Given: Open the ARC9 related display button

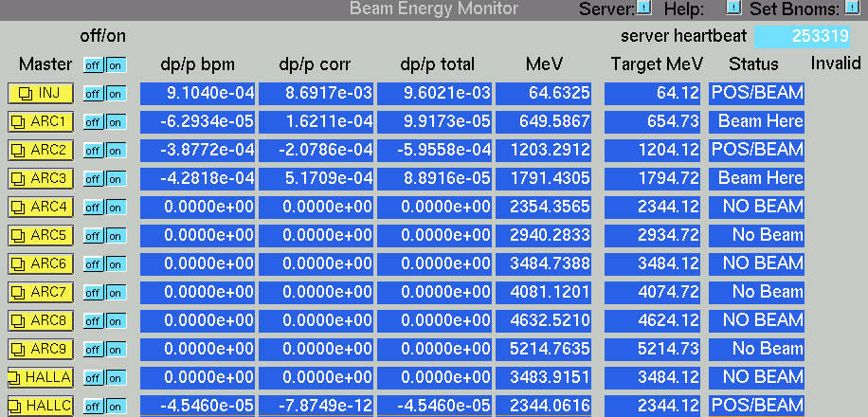Looking at the screenshot, I should pos(41,350).
